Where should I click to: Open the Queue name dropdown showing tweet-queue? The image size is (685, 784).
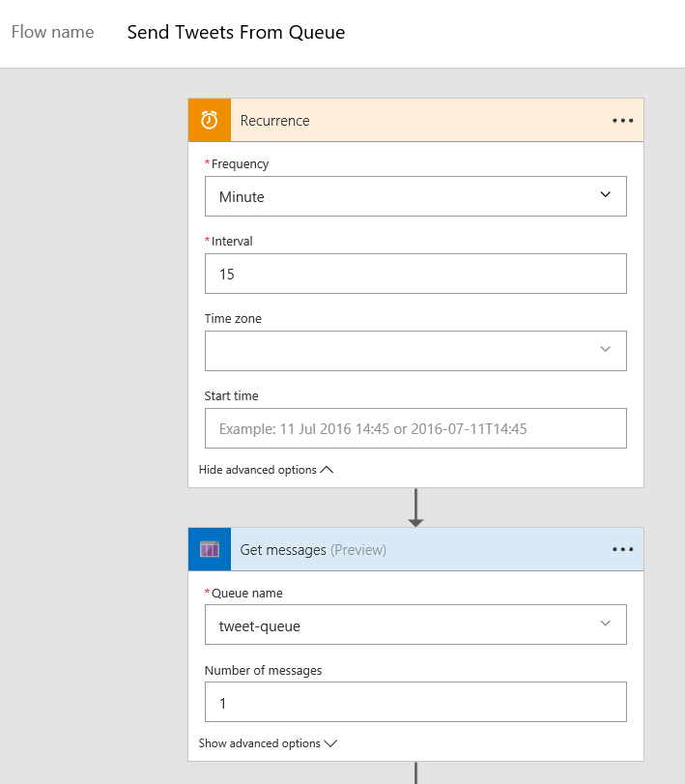pos(415,624)
